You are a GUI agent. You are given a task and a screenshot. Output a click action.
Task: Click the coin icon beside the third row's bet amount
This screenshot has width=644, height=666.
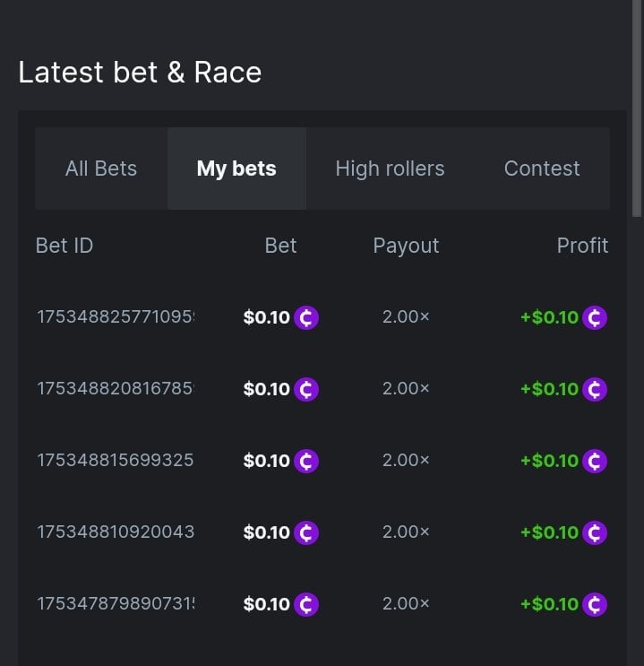tap(306, 461)
